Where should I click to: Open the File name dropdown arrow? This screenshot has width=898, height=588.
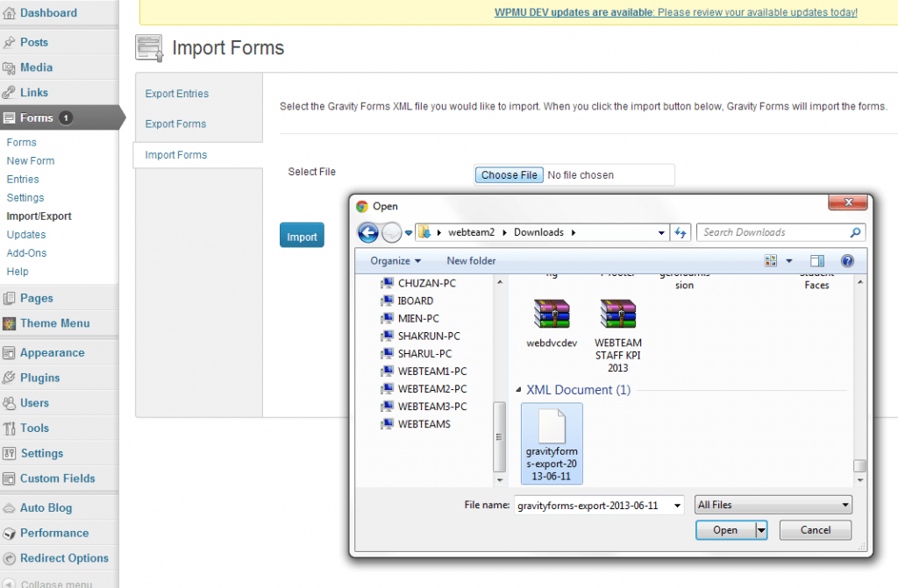(x=678, y=506)
